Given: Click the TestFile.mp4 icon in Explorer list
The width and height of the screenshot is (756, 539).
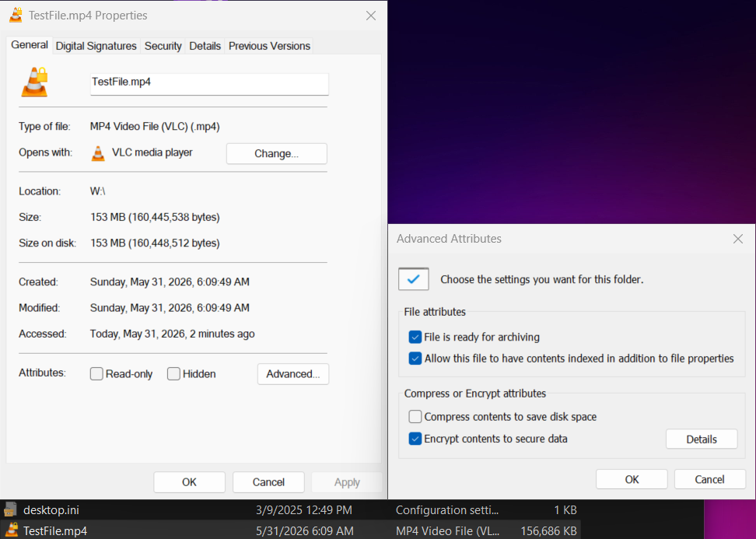Looking at the screenshot, I should pos(11,530).
